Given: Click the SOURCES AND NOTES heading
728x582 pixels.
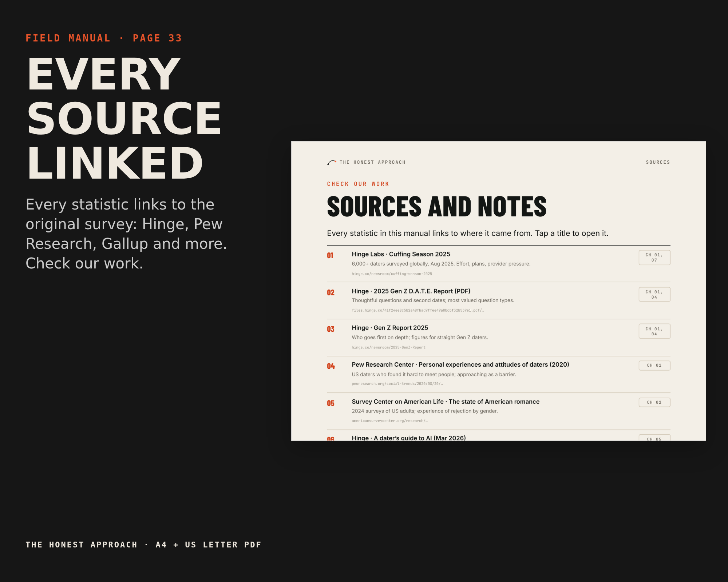Looking at the screenshot, I should tap(437, 207).
